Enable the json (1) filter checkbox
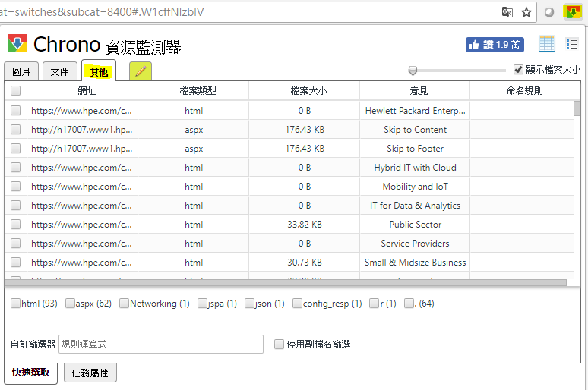Viewport: 588px width, 390px height. pos(249,303)
